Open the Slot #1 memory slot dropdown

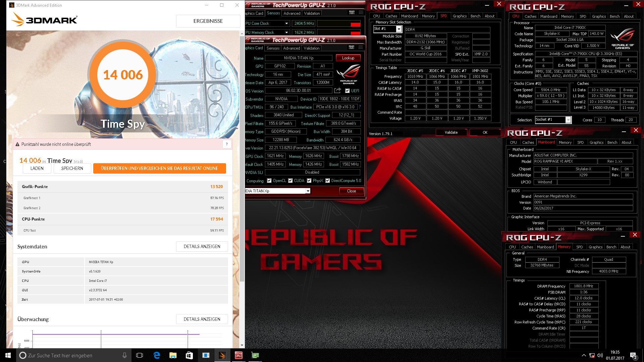click(x=399, y=29)
